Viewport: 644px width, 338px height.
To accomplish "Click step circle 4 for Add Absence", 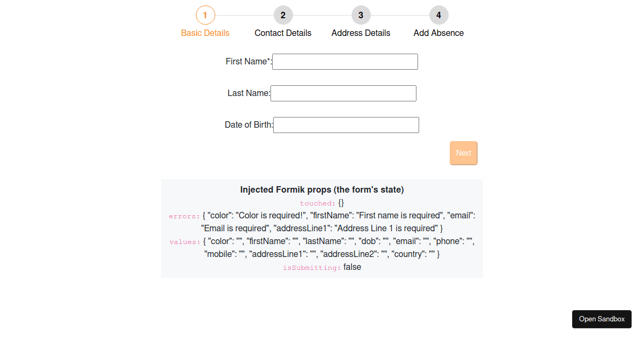I will pyautogui.click(x=438, y=15).
